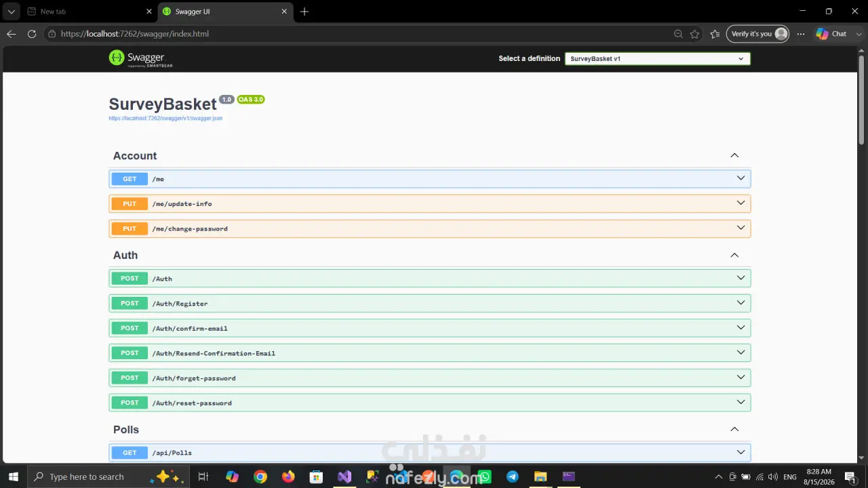Expand the GET /me endpoint chevron
The width and height of the screenshot is (868, 488).
click(741, 178)
